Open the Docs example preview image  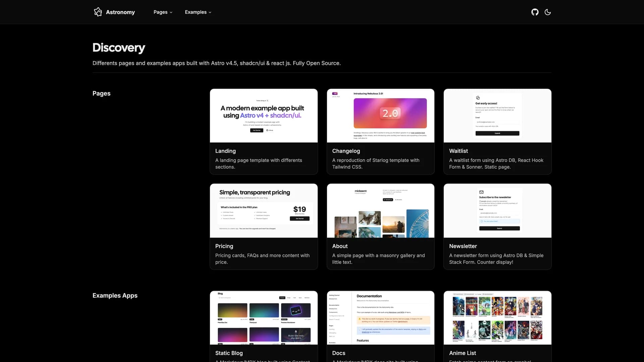tap(380, 317)
